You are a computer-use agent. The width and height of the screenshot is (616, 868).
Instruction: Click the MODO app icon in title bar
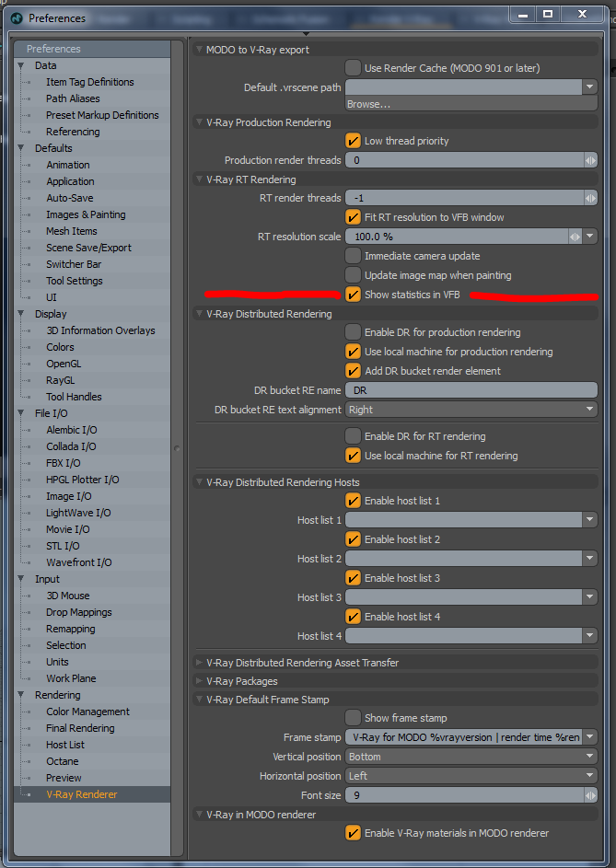(17, 18)
